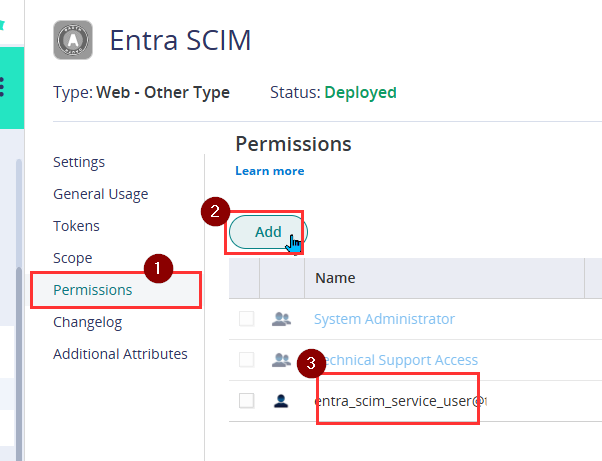Select the entra_scim_service_user entry name

400,401
